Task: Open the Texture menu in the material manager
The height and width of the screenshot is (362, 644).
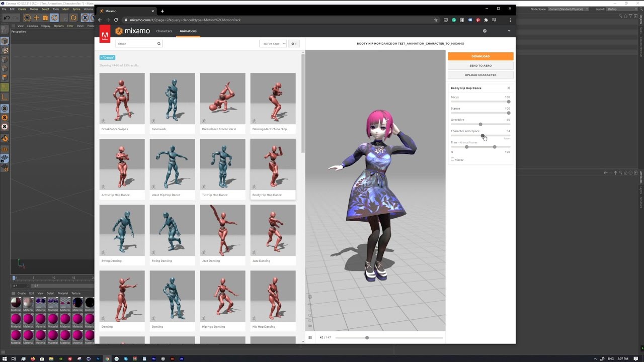Action: pyautogui.click(x=75, y=293)
